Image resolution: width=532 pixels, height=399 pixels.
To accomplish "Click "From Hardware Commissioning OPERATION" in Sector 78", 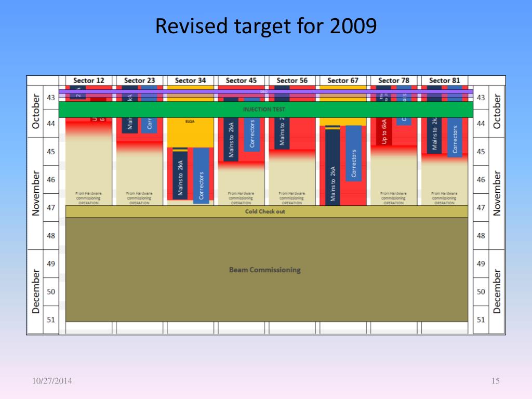I will pos(394,198).
